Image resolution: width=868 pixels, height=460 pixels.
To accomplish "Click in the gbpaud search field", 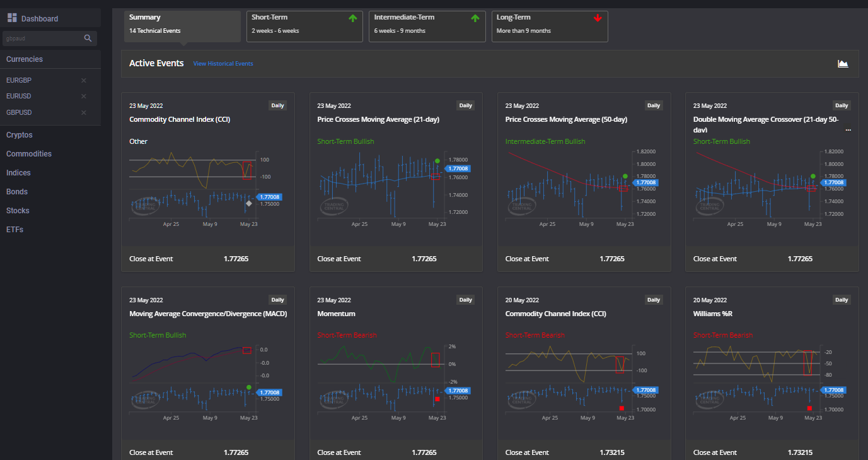I will 41,38.
